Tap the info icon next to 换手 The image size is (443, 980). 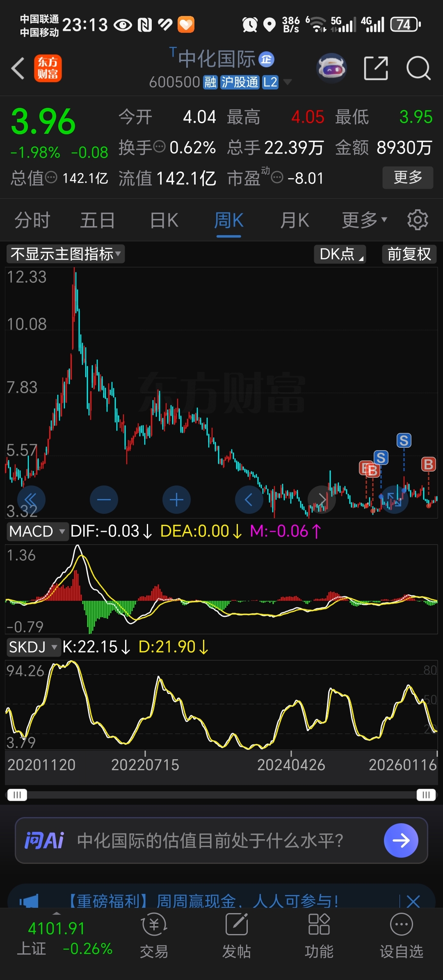click(x=159, y=147)
